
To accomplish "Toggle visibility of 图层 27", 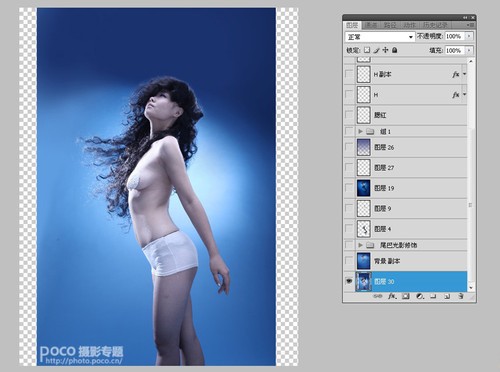I will (x=349, y=168).
